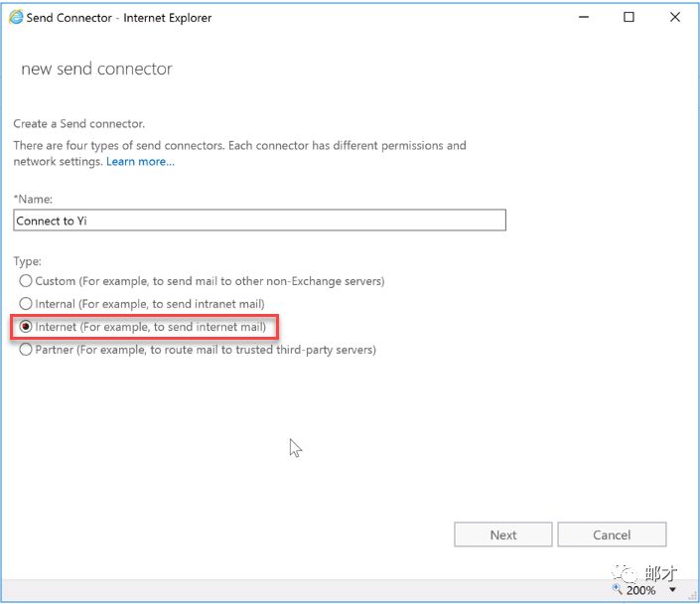Open the Learn more link
Viewport: 700px width, 604px height.
(x=140, y=162)
